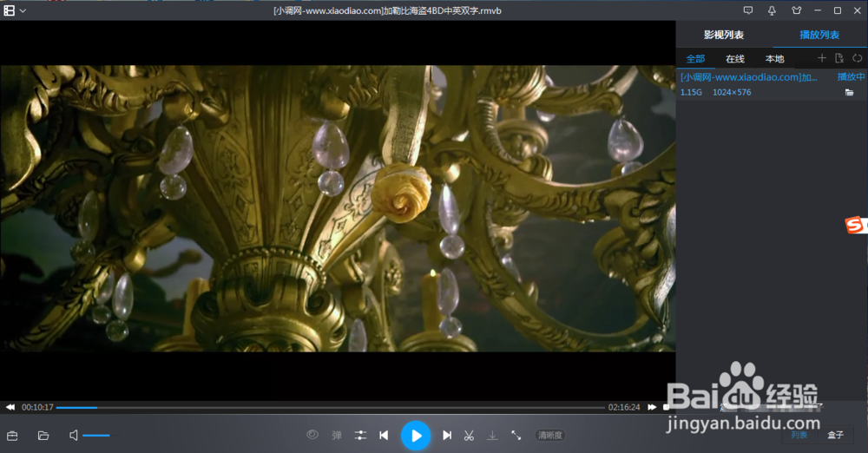The width and height of the screenshot is (868, 453).
Task: Open the skin shirt icon
Action: [x=797, y=10]
